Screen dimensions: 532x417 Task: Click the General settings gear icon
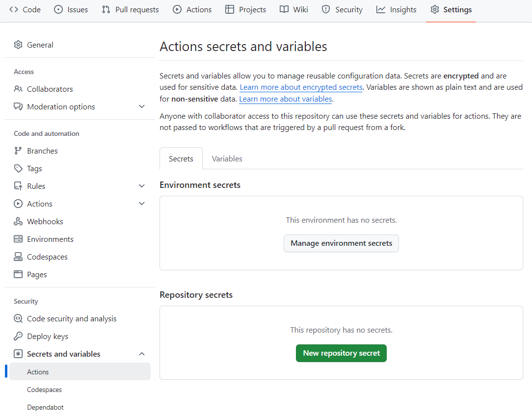point(18,45)
